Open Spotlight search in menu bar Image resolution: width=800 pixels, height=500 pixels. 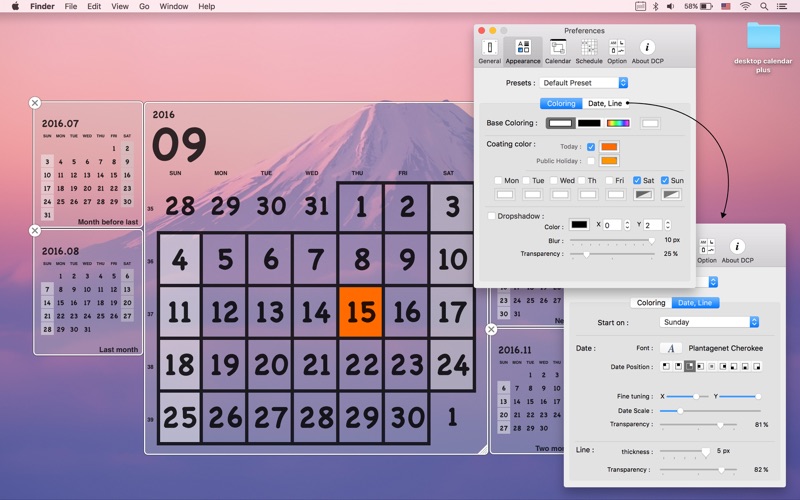[764, 7]
